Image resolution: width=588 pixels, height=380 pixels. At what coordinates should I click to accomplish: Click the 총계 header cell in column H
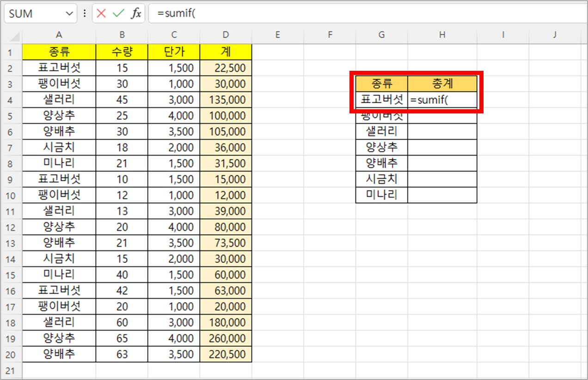click(442, 84)
